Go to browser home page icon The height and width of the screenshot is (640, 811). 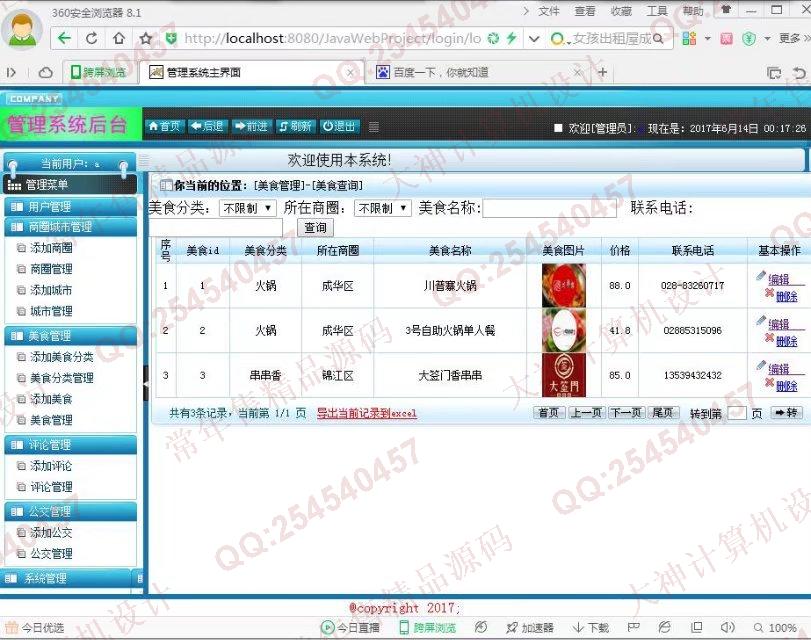[119, 38]
